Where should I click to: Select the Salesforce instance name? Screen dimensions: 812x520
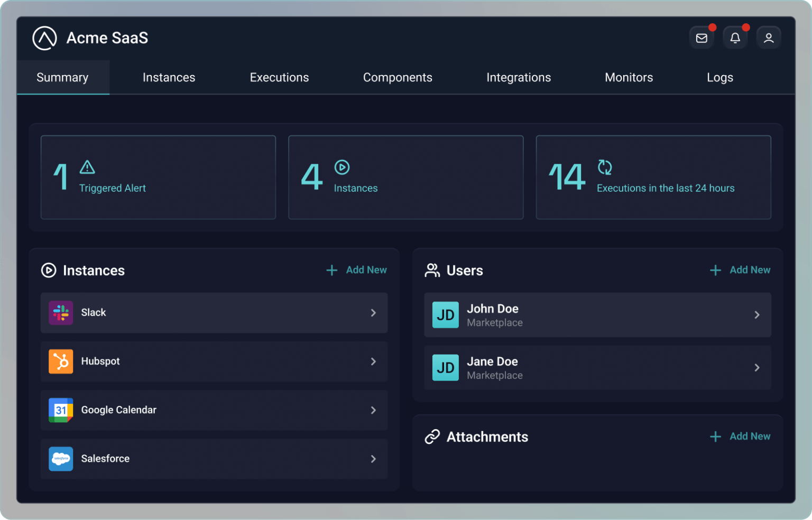coord(105,459)
